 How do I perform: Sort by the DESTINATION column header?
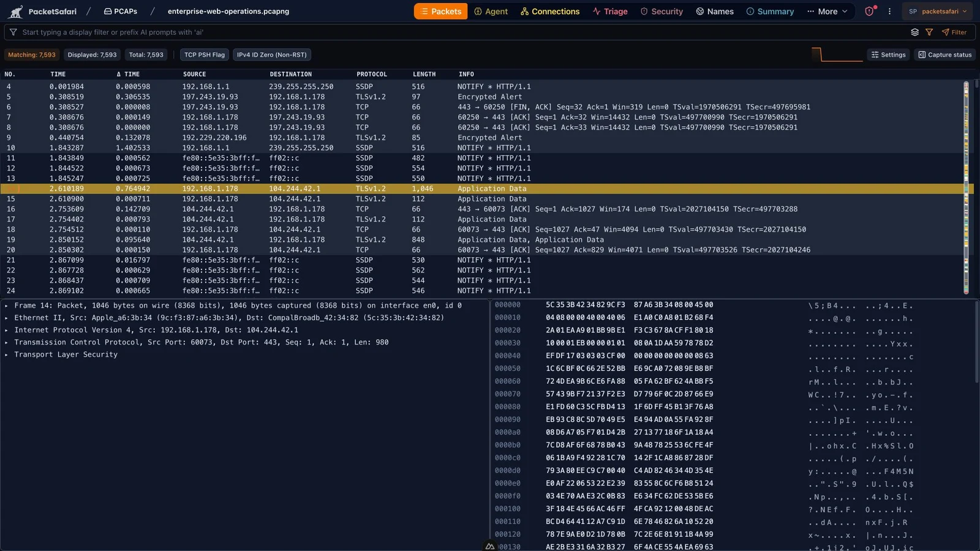click(290, 74)
